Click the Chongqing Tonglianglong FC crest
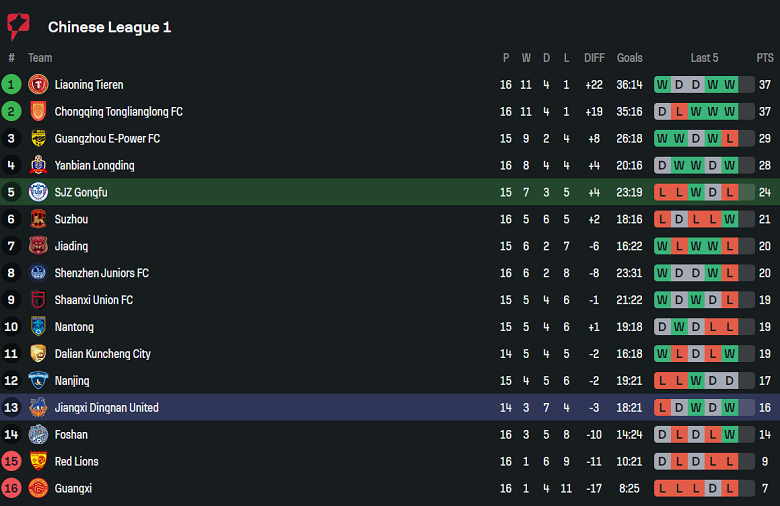Image resolution: width=780 pixels, height=506 pixels. pos(38,112)
